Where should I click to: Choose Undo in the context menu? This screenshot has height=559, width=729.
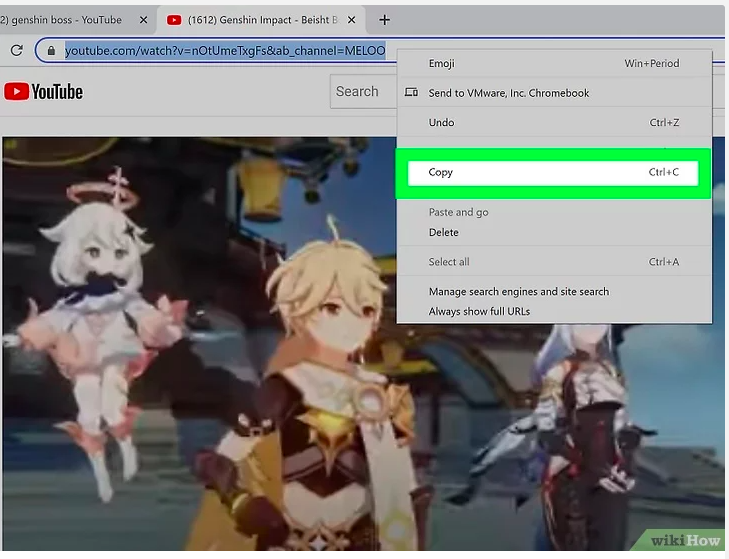click(554, 122)
